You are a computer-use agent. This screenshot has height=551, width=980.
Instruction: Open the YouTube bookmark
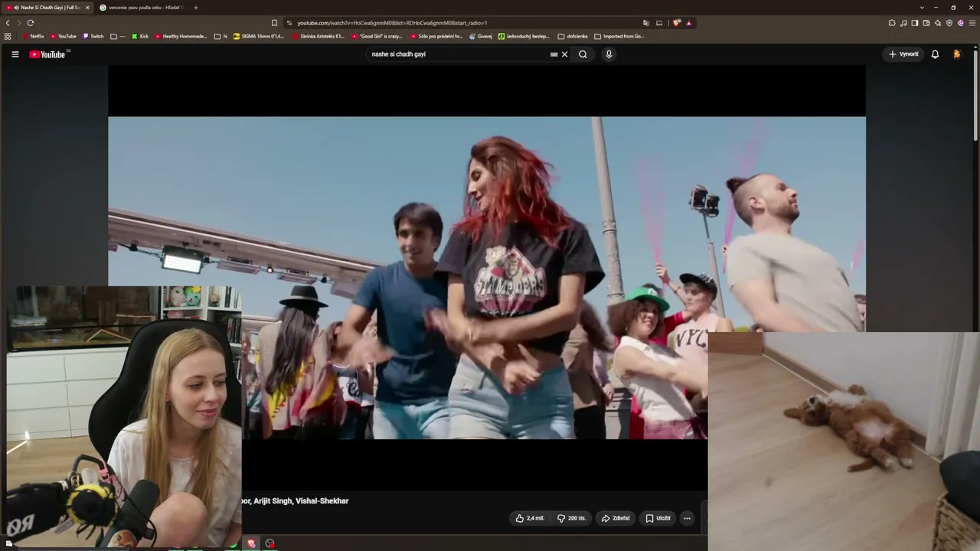click(64, 36)
